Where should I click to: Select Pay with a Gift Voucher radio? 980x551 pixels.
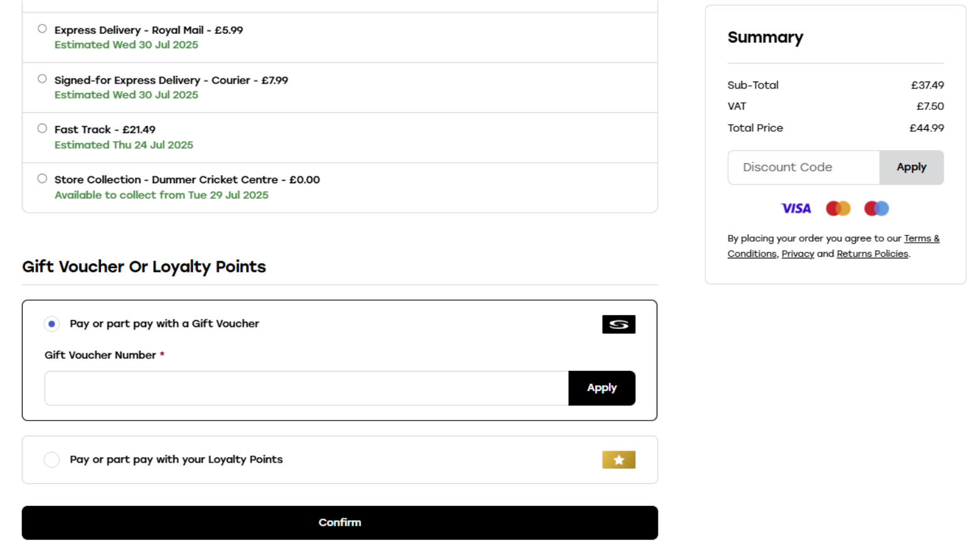tap(51, 324)
